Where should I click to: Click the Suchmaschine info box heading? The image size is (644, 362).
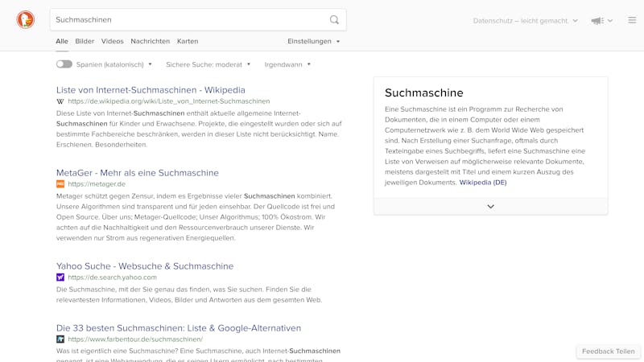click(x=424, y=93)
